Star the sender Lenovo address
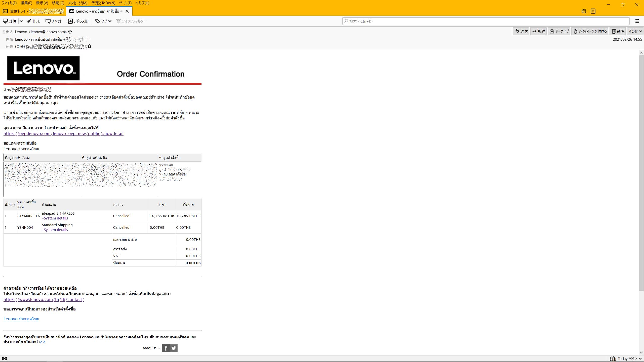 [70, 32]
